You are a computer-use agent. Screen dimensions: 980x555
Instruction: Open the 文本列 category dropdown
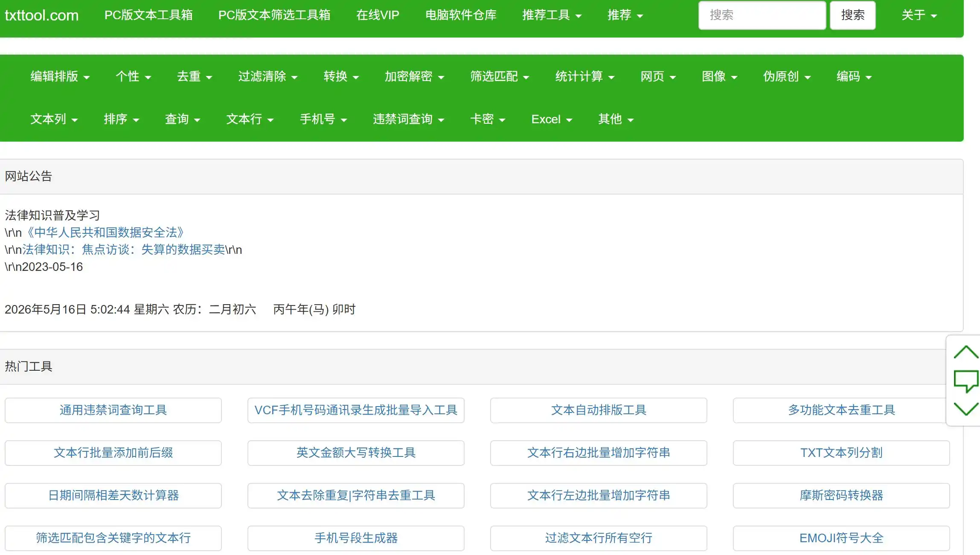(x=54, y=119)
